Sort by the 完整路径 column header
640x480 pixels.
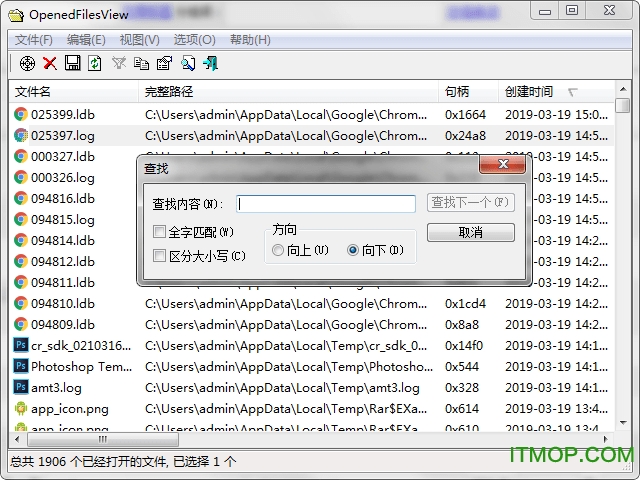(x=289, y=91)
